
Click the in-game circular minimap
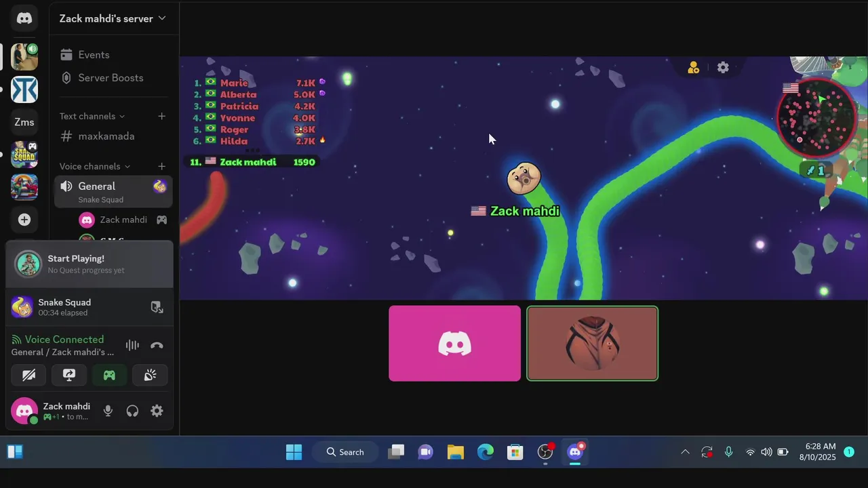tap(816, 119)
